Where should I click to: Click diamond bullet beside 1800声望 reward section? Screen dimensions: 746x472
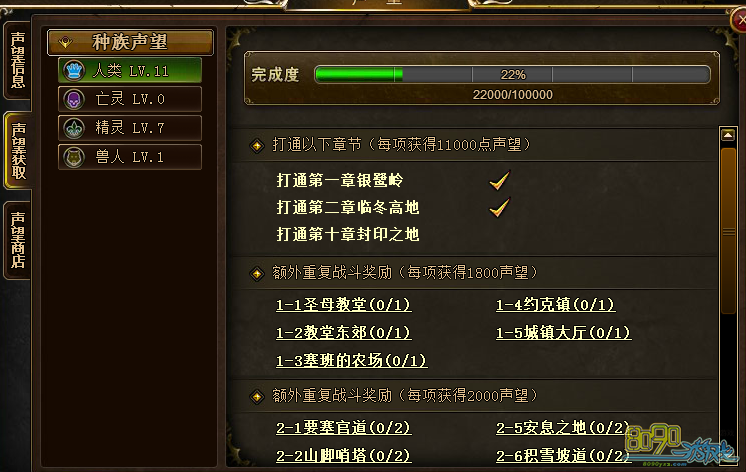click(257, 274)
